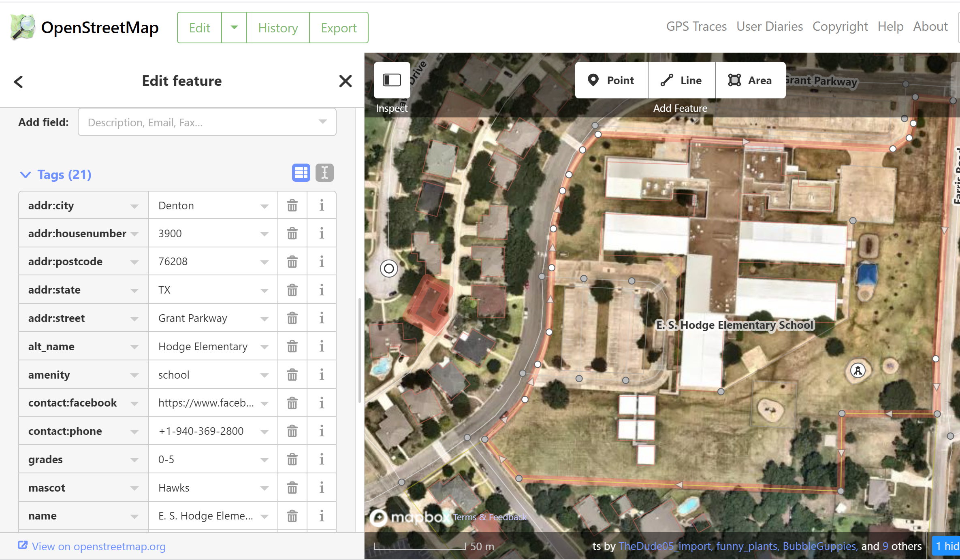Go back with the left arrow in Edit feature
Screen dimensions: 960x560
(x=18, y=81)
